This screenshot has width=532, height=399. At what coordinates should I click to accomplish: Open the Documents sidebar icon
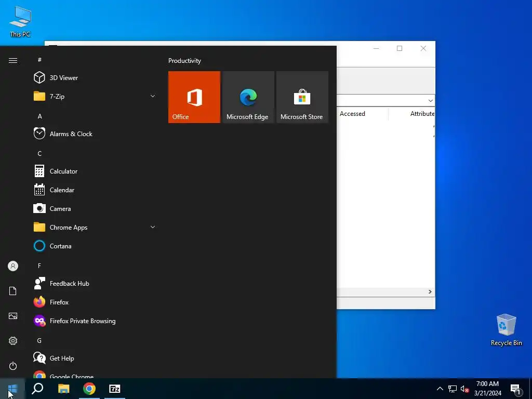(13, 291)
